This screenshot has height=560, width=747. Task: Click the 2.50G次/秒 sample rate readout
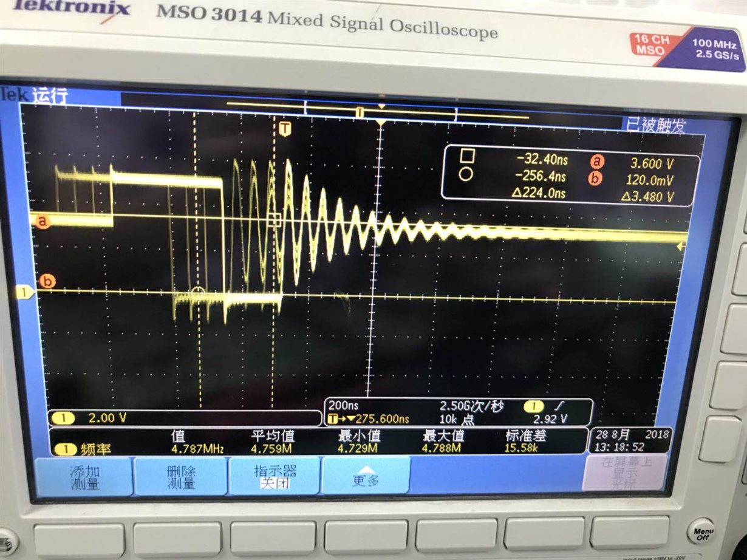(x=471, y=405)
